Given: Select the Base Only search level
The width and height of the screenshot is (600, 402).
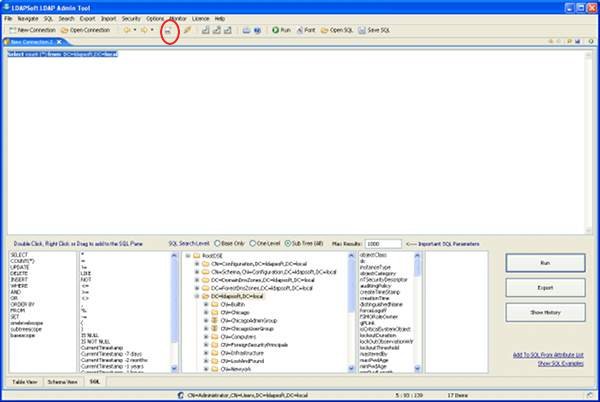Looking at the screenshot, I should pos(217,243).
